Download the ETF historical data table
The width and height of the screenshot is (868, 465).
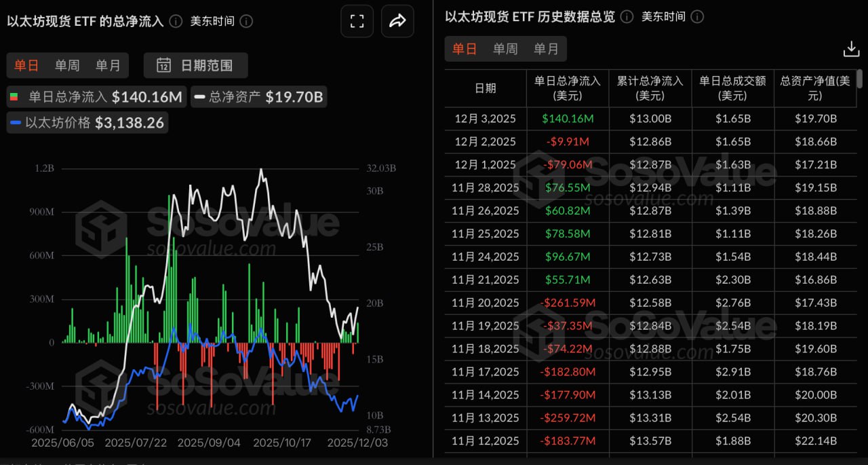(850, 49)
